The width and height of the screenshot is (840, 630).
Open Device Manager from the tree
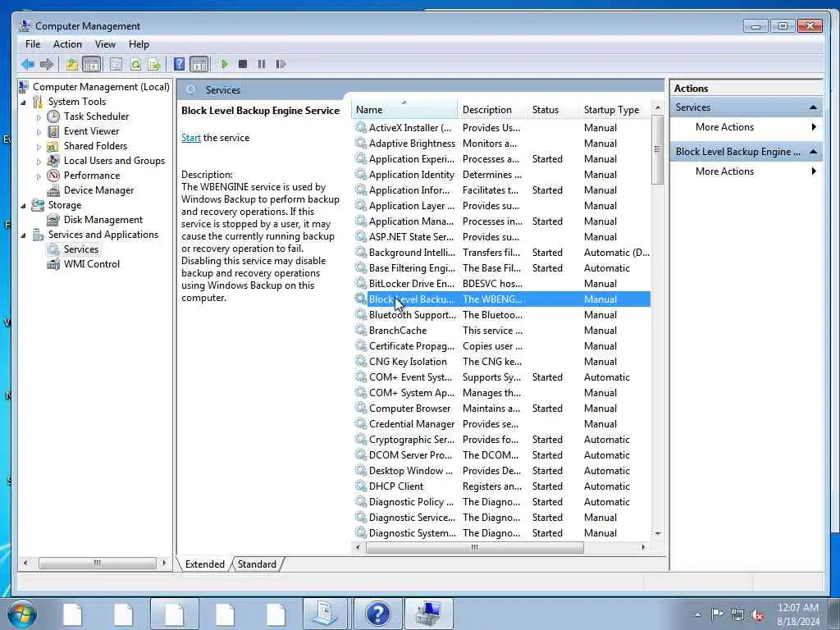[98, 190]
